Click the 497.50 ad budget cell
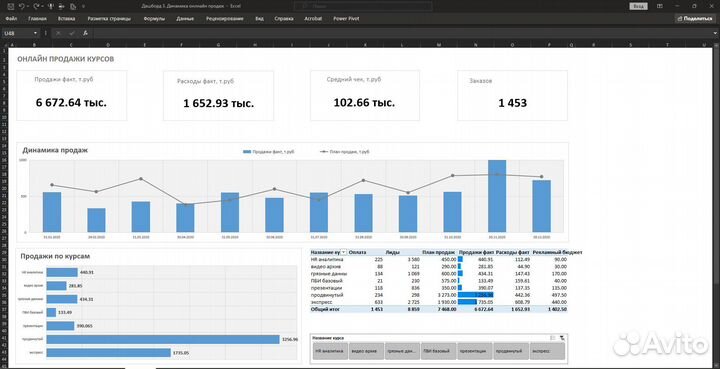The height and width of the screenshot is (369, 720). point(559,295)
